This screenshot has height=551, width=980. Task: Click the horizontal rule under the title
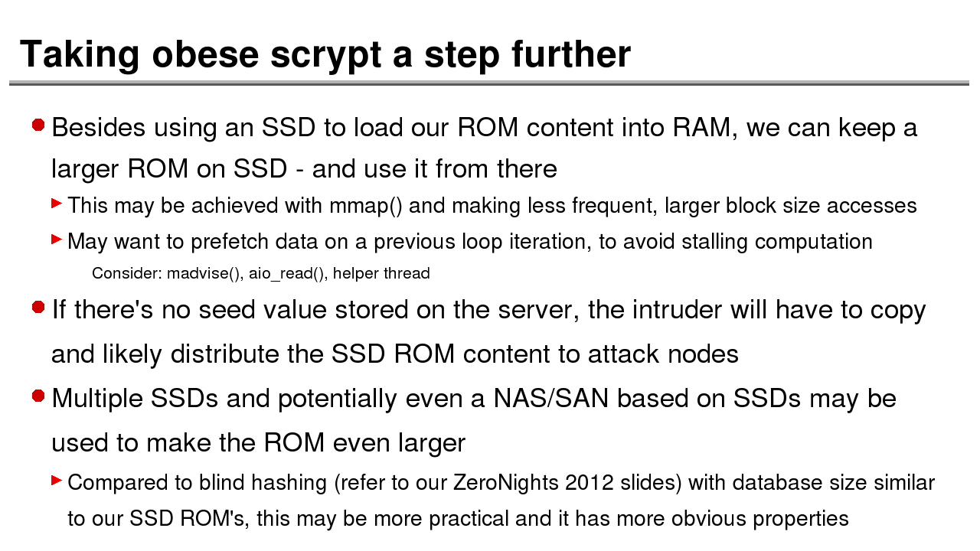488,83
